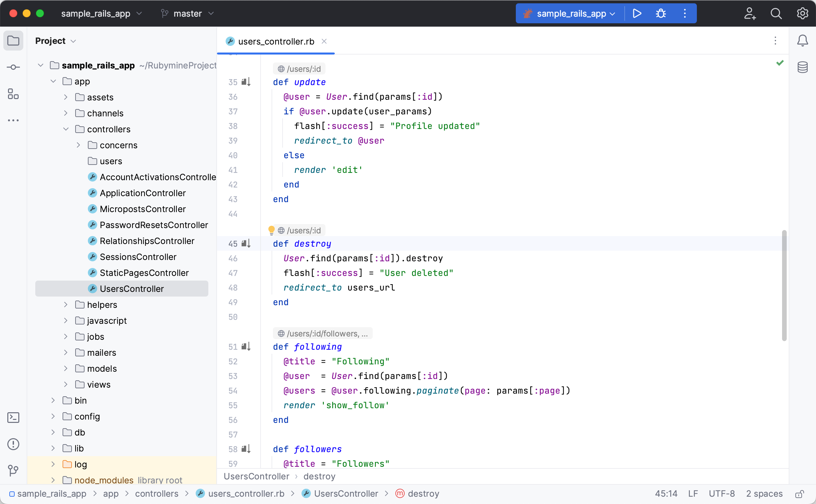Click the UTF-8 encoding in status bar
Image resolution: width=816 pixels, height=504 pixels.
pyautogui.click(x=721, y=494)
